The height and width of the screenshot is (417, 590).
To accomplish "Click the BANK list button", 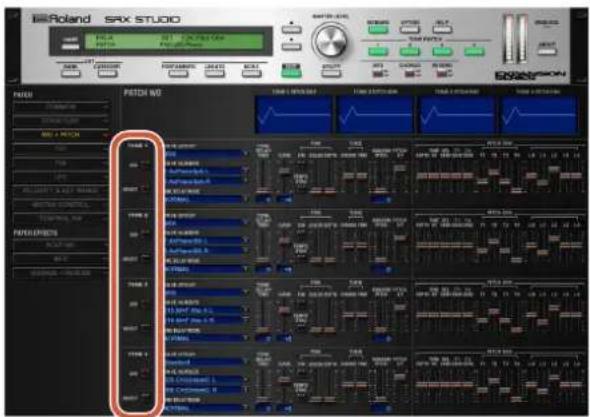I will pyautogui.click(x=70, y=73).
